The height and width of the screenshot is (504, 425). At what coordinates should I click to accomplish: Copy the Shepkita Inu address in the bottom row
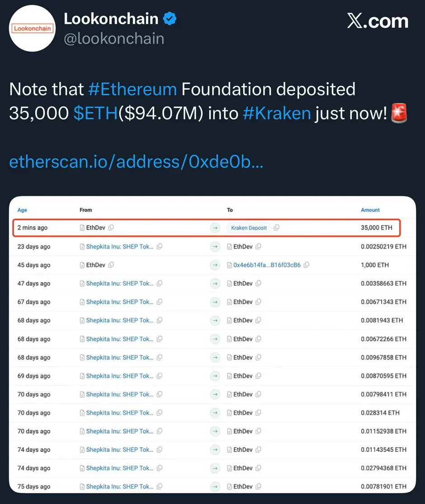[x=159, y=486]
